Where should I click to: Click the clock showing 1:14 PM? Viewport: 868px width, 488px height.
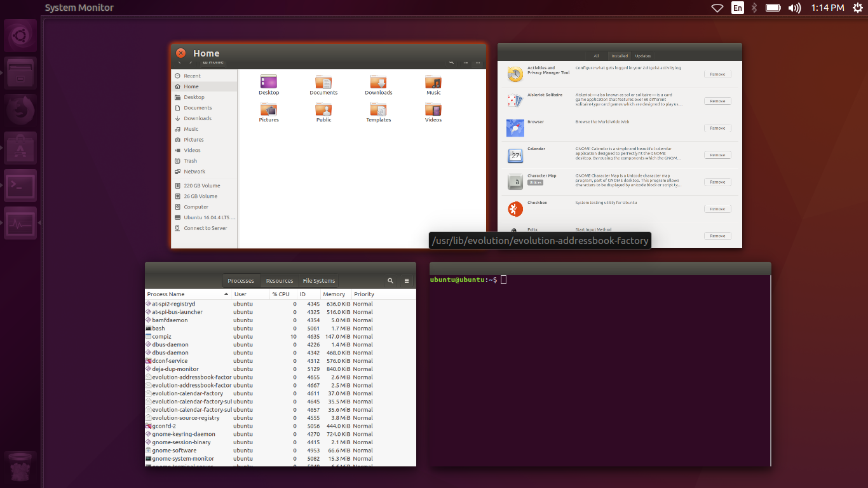click(x=827, y=8)
